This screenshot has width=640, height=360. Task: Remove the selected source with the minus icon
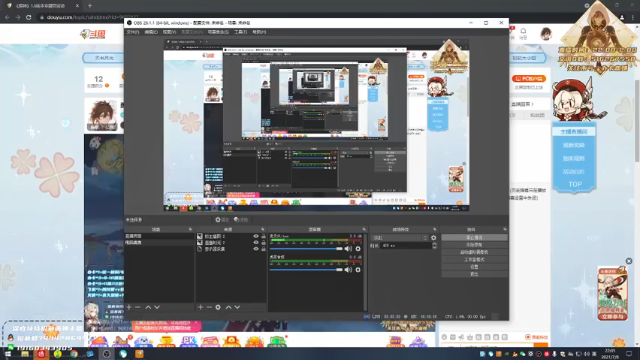click(209, 307)
